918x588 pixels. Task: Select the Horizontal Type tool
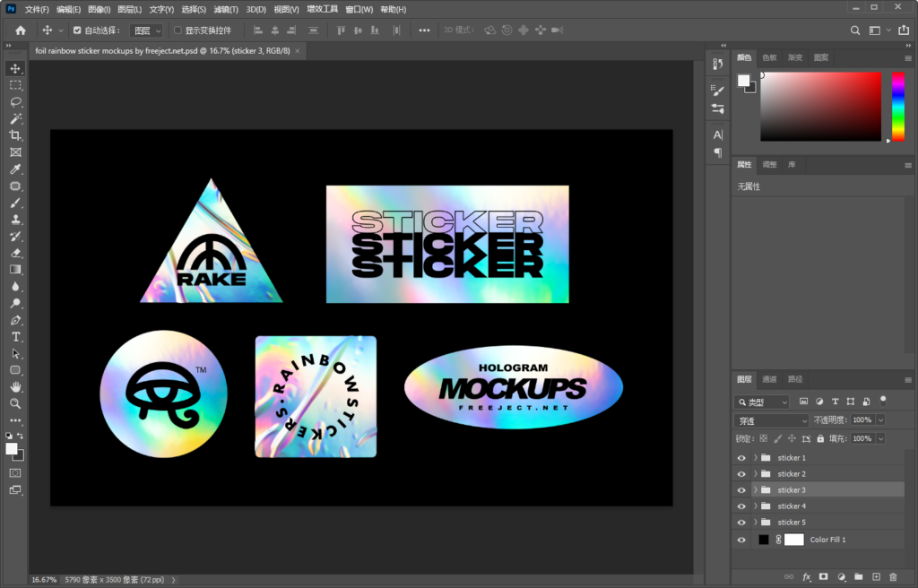(15, 337)
